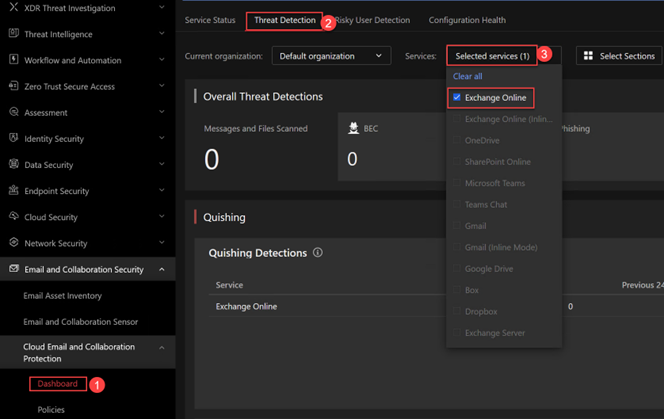This screenshot has width=664, height=419.
Task: Click the Data Security icon
Action: [14, 164]
